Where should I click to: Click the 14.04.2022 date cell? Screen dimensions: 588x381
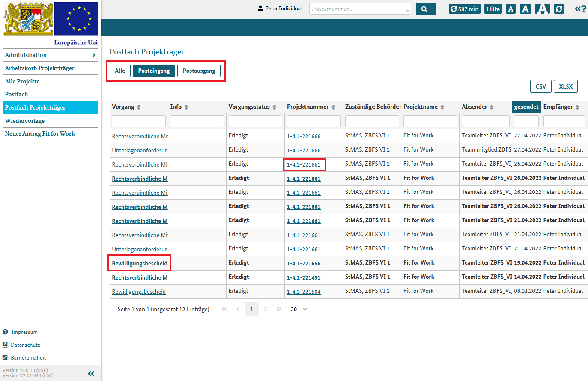coord(527,277)
